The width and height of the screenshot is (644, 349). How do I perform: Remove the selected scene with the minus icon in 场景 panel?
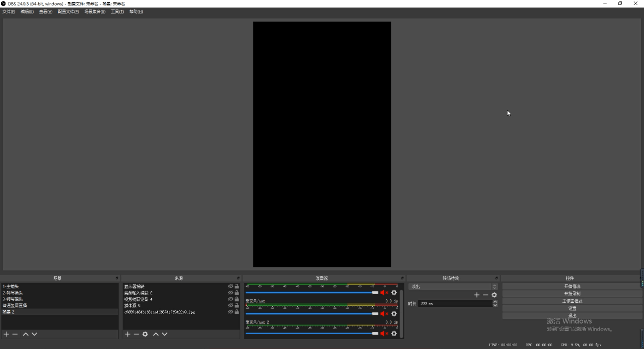pyautogui.click(x=15, y=334)
